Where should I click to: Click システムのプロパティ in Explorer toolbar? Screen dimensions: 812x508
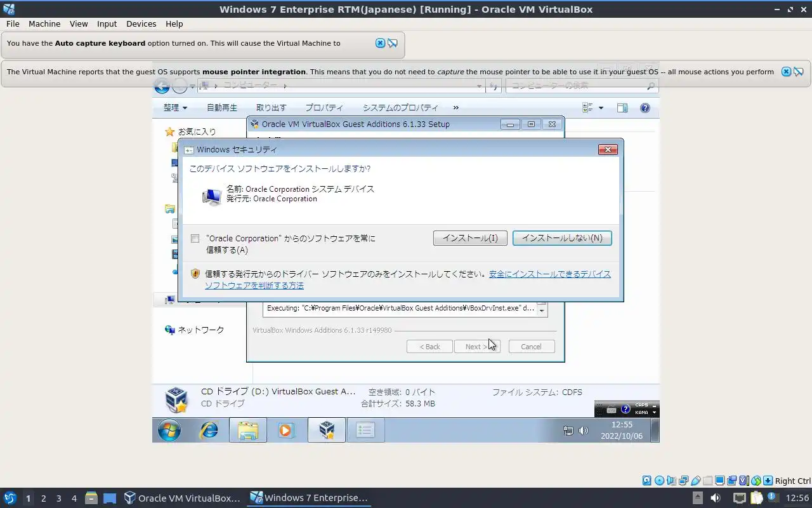[x=400, y=108]
